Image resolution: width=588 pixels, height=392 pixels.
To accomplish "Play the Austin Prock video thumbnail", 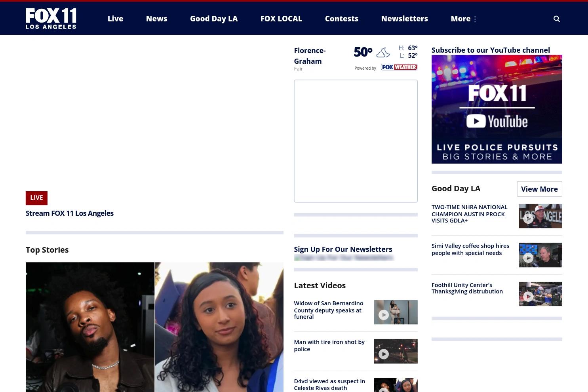I will [x=540, y=216].
